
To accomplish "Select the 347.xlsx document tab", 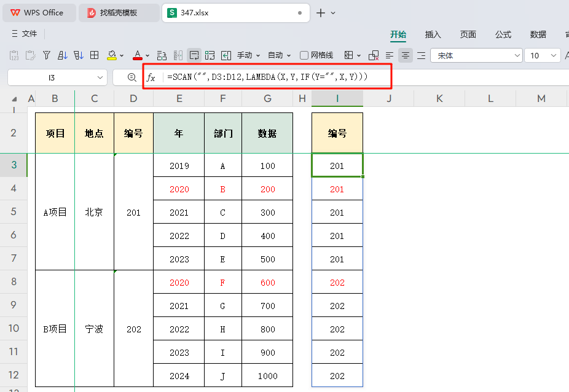I will click(x=236, y=13).
